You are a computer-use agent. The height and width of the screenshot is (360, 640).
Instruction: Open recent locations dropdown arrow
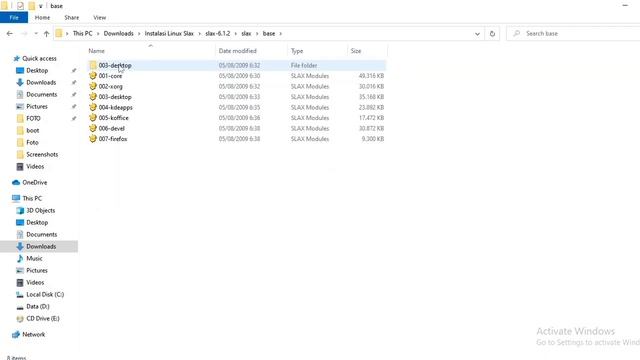point(36,33)
